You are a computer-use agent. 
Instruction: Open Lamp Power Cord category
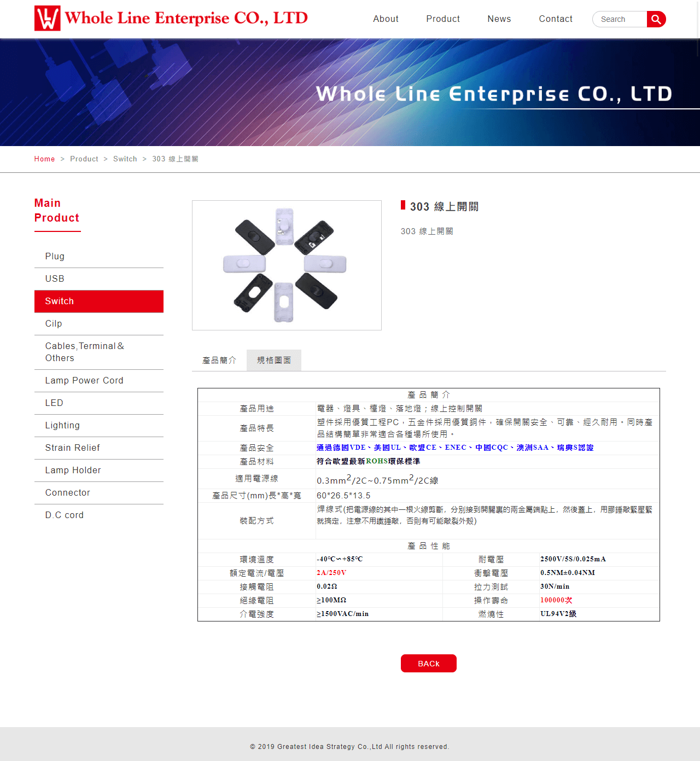[99, 381]
